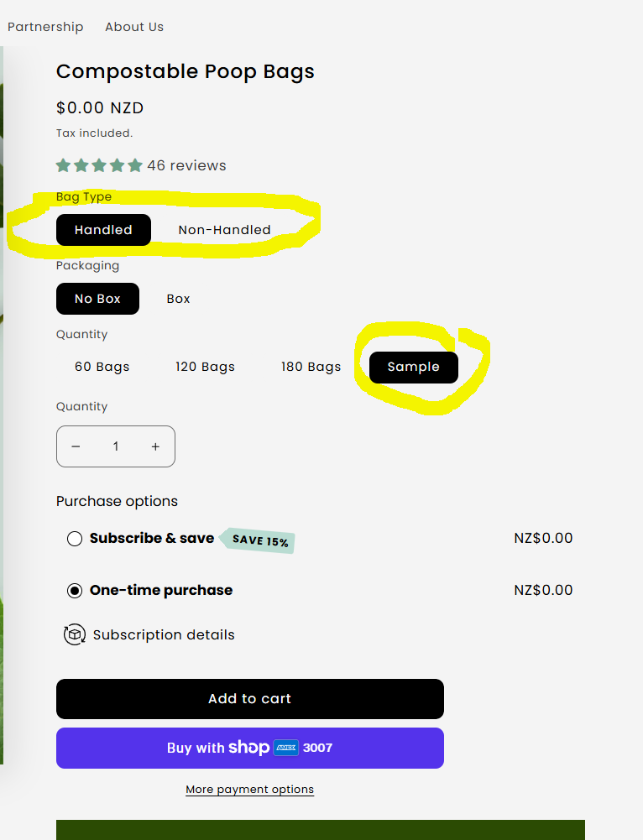Pick the 180 Bags quantity option

[311, 367]
